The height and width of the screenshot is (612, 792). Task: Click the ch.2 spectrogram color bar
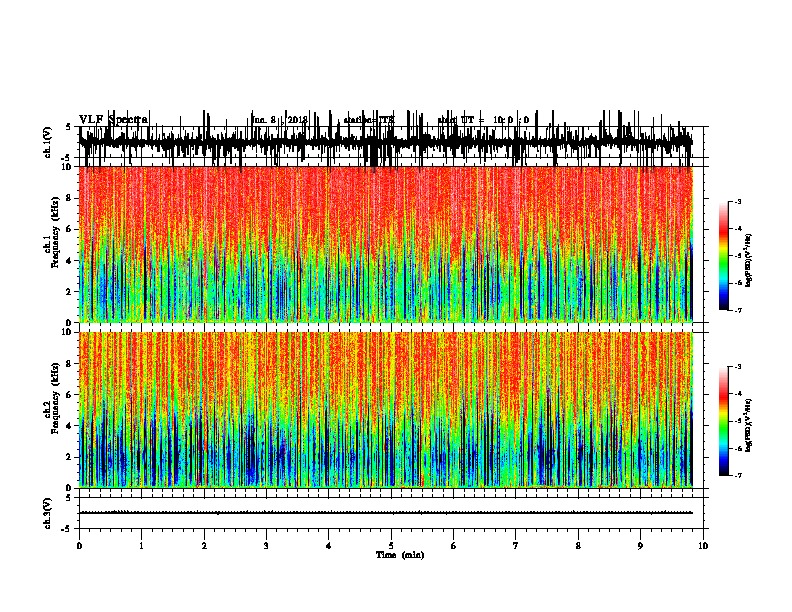coord(724,421)
